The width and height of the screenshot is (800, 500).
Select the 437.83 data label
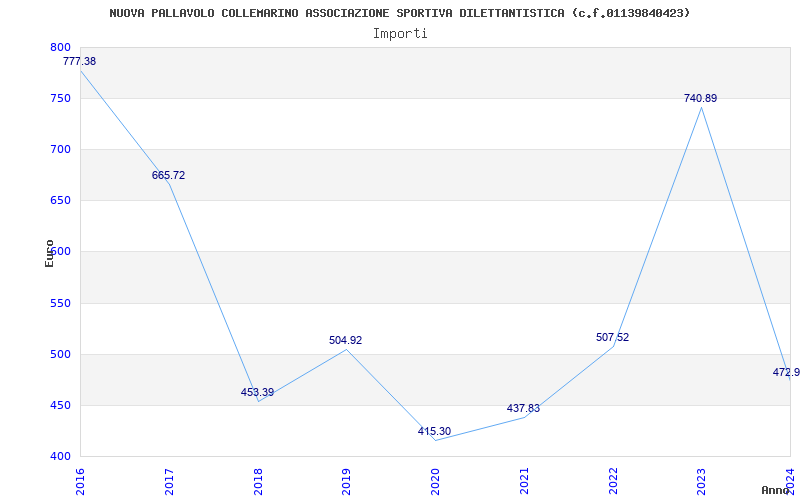pos(523,408)
